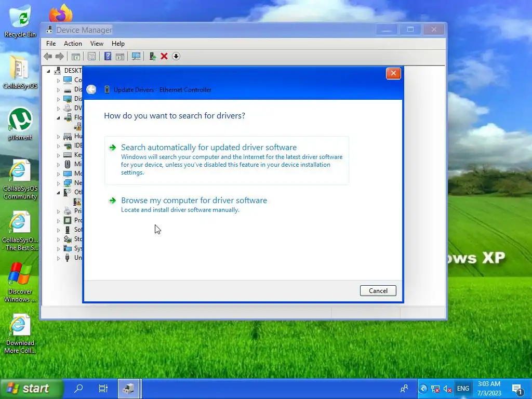Open the Help menu
The image size is (532, 399).
click(x=118, y=44)
